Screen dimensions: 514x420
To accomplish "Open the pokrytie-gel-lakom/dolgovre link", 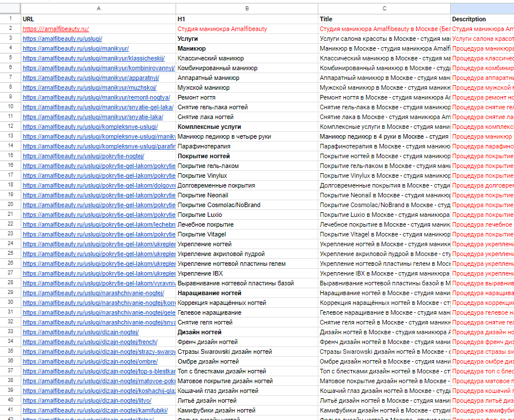I will [x=99, y=185].
